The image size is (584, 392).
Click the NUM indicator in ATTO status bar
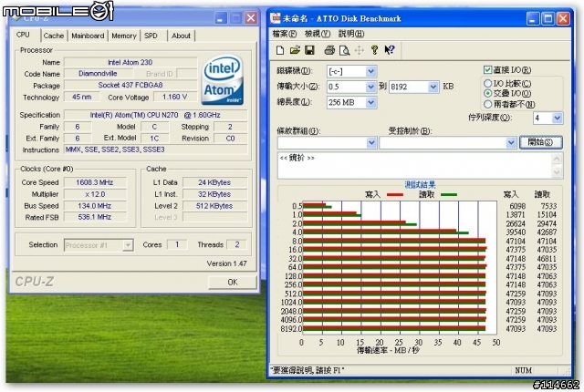point(523,370)
